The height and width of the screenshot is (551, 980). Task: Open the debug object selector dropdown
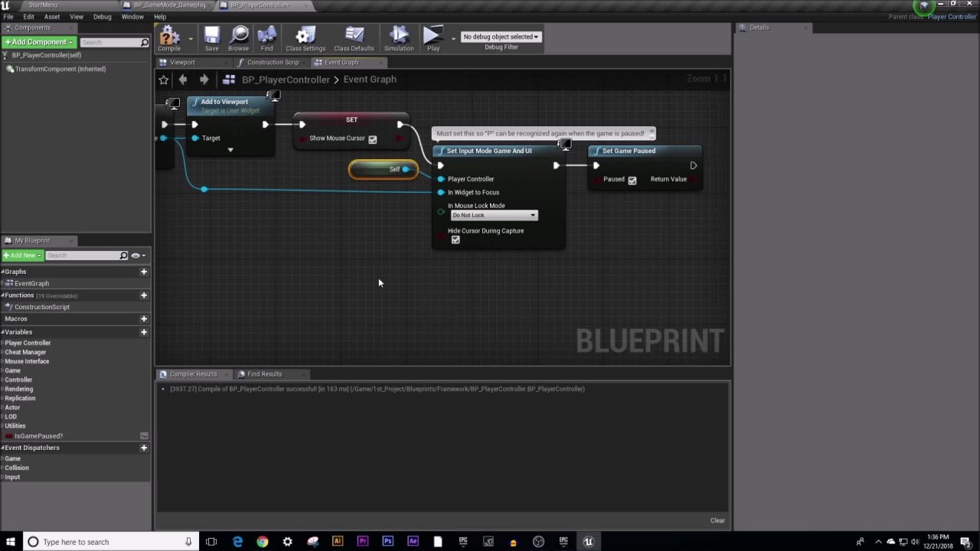501,37
